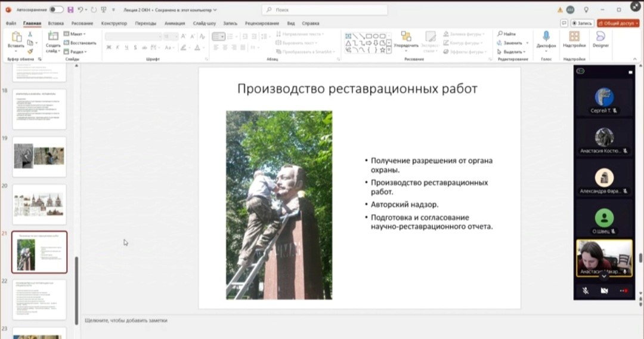This screenshot has height=339, width=644.
Task: Toggle the Автосохранение switch
Action: pos(56,10)
